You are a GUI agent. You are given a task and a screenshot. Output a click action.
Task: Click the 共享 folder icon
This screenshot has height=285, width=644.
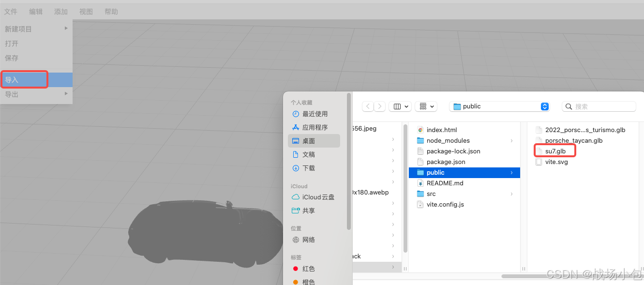point(296,210)
